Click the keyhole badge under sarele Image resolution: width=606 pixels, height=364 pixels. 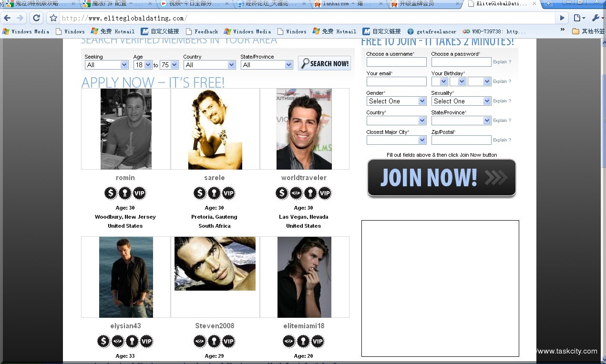[x=214, y=193]
